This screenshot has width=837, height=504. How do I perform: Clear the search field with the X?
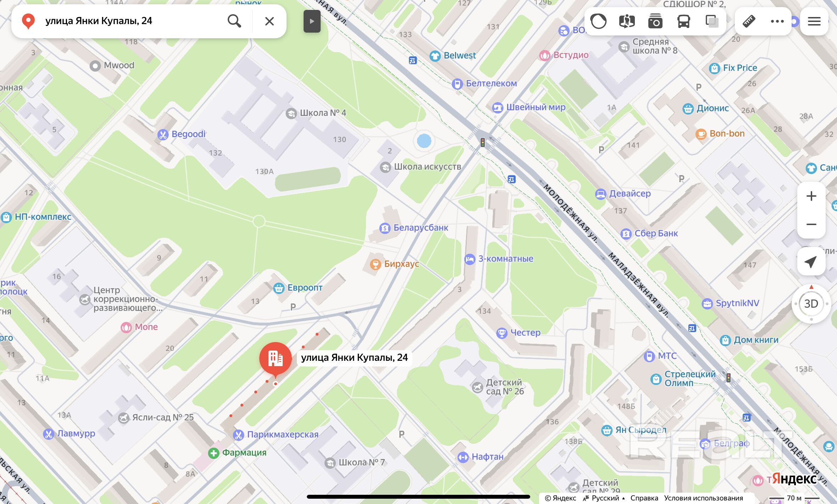(270, 21)
